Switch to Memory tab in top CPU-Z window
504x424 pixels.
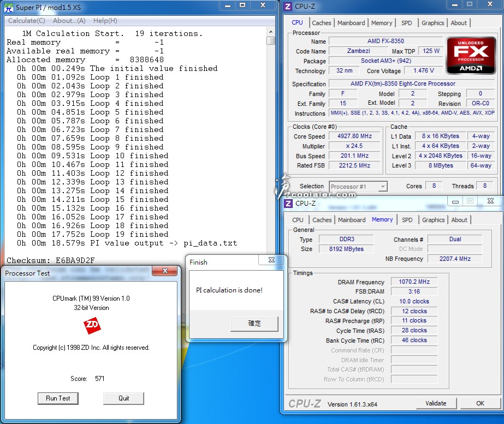(x=382, y=23)
